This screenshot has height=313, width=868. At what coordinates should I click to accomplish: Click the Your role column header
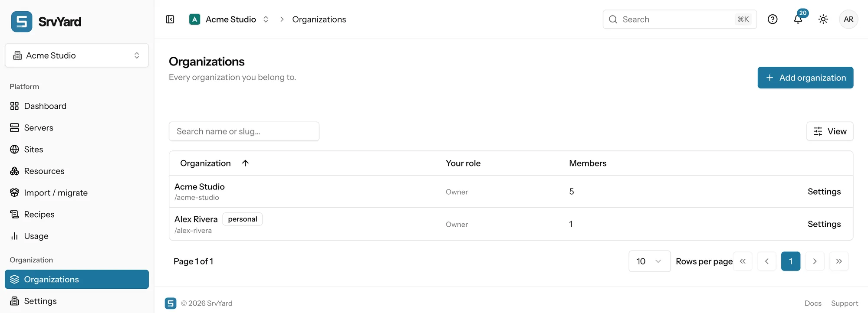pos(463,163)
